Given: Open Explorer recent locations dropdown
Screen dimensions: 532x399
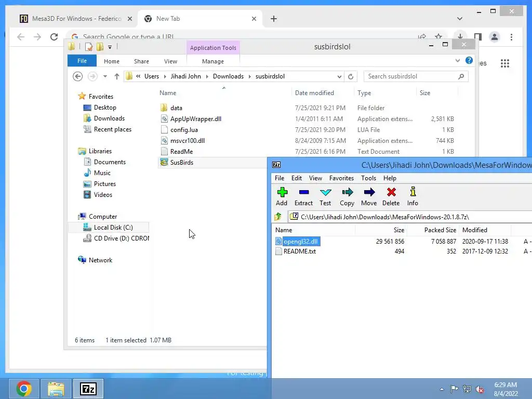Looking at the screenshot, I should (105, 76).
